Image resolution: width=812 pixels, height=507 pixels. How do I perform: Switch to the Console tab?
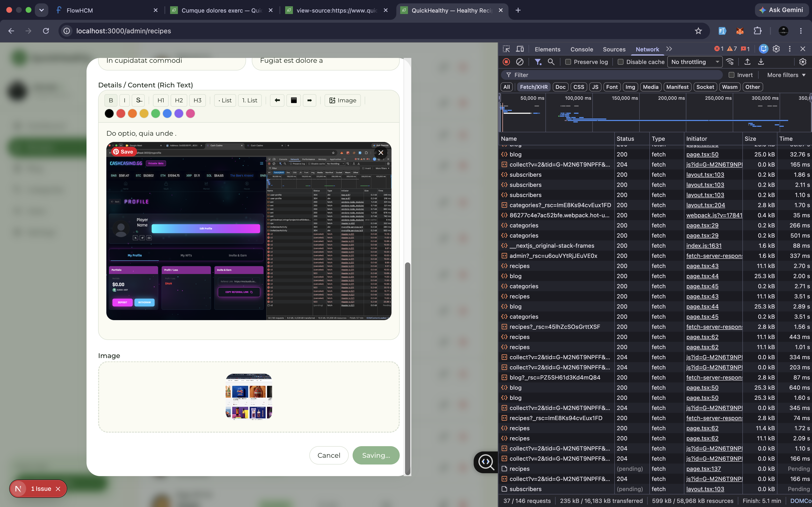pos(581,49)
